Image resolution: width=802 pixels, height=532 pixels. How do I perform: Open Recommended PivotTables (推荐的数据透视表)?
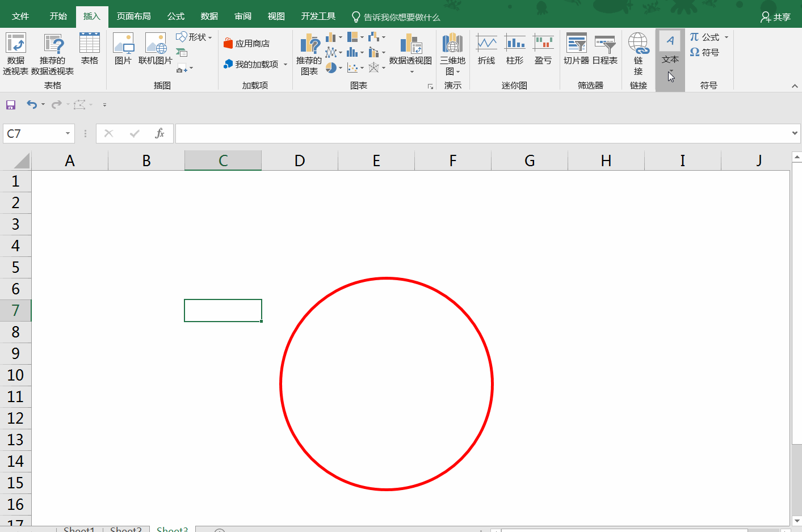[52, 54]
